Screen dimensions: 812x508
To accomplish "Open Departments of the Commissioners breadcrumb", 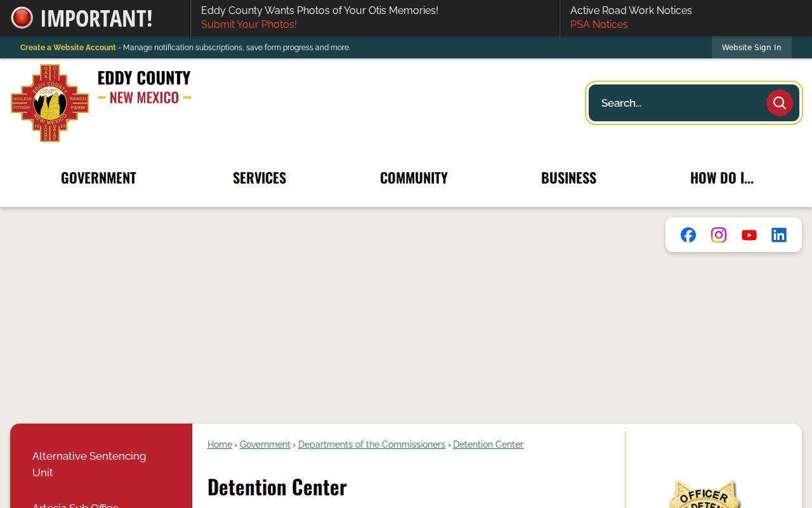I will tap(372, 444).
